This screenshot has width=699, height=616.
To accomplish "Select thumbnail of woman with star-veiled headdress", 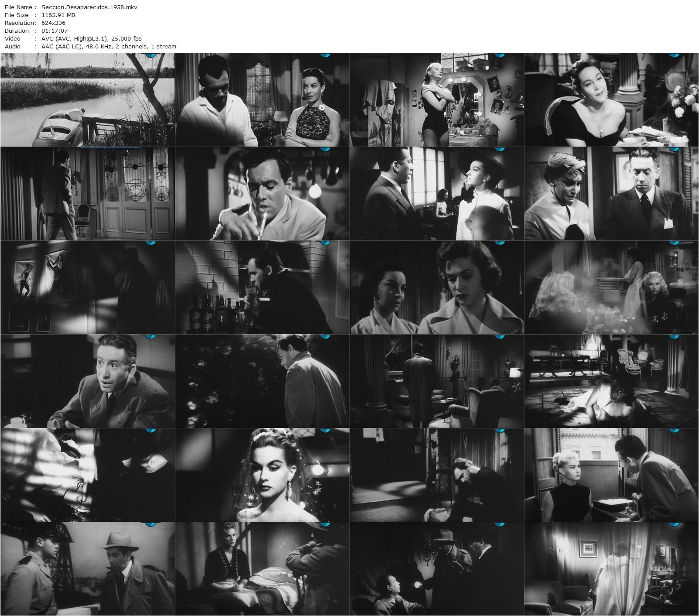I will tap(262, 475).
